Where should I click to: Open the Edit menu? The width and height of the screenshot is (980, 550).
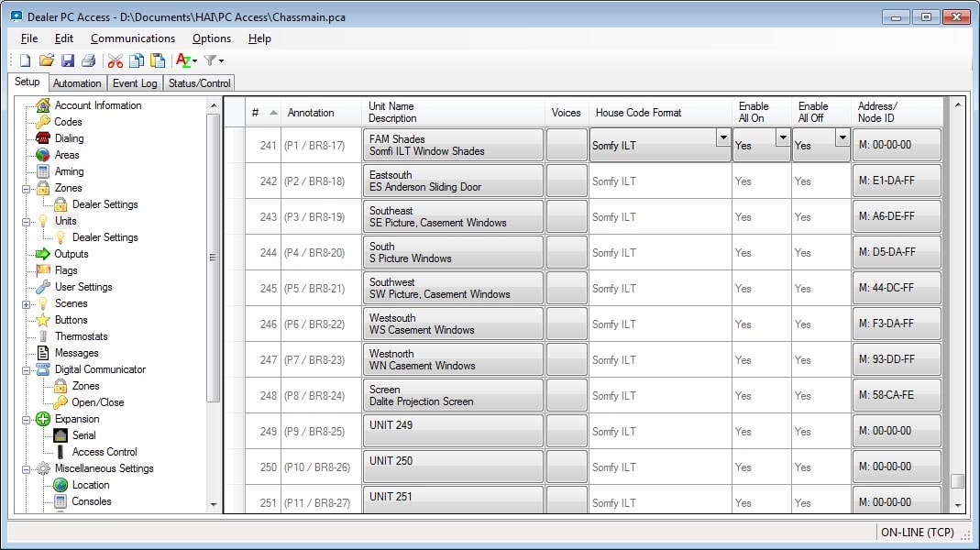(64, 38)
